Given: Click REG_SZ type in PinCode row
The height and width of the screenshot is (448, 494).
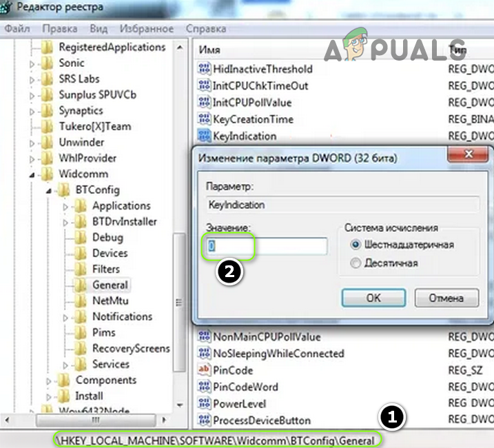Looking at the screenshot, I should (x=465, y=370).
